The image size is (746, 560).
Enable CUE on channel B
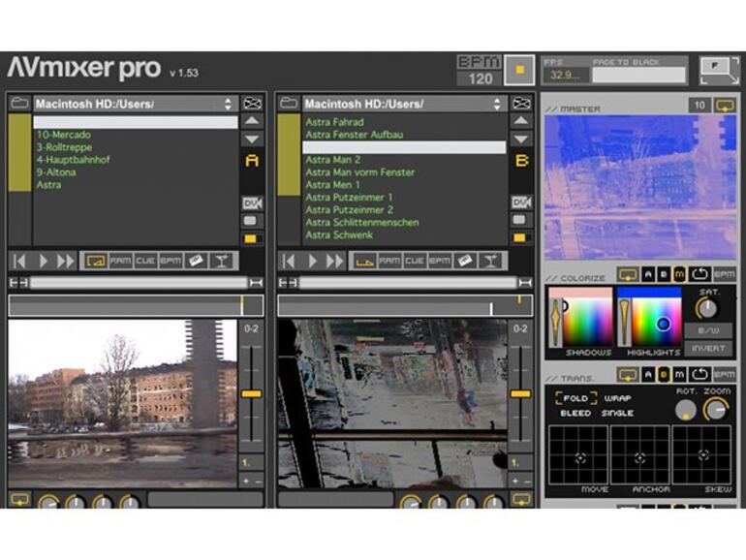pos(415,261)
